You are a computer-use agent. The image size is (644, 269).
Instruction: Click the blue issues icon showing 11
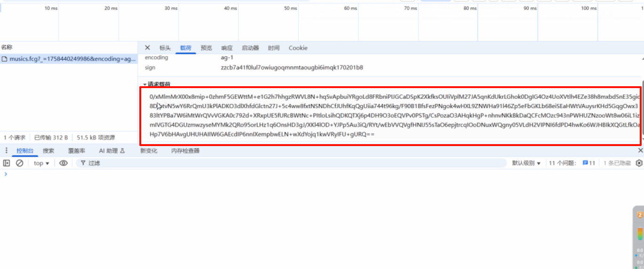coord(588,163)
